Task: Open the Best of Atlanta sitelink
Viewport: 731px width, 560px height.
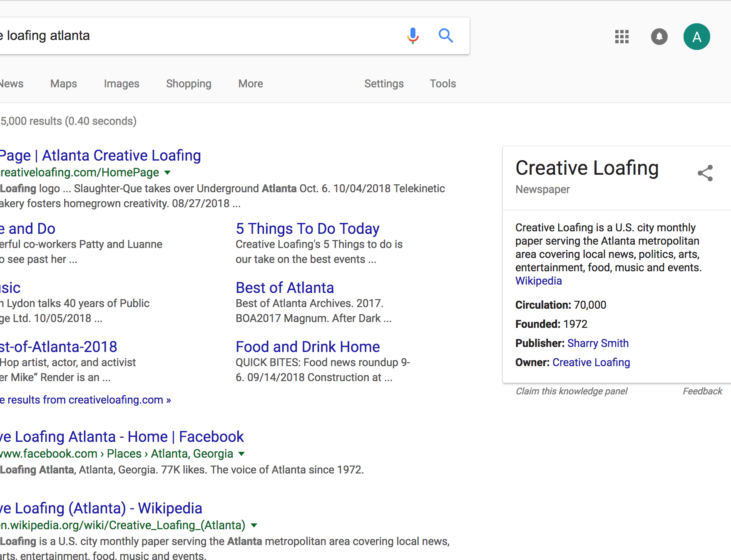Action: pyautogui.click(x=285, y=288)
